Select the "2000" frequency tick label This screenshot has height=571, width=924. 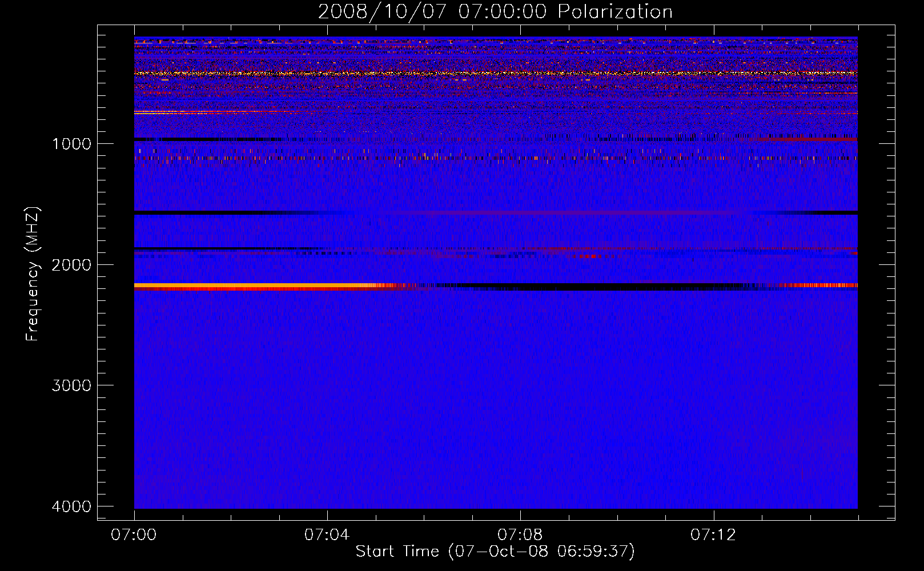[x=71, y=265]
